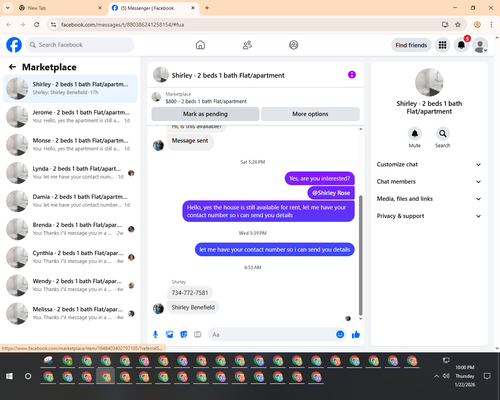Expand Chat members section

[x=429, y=182]
